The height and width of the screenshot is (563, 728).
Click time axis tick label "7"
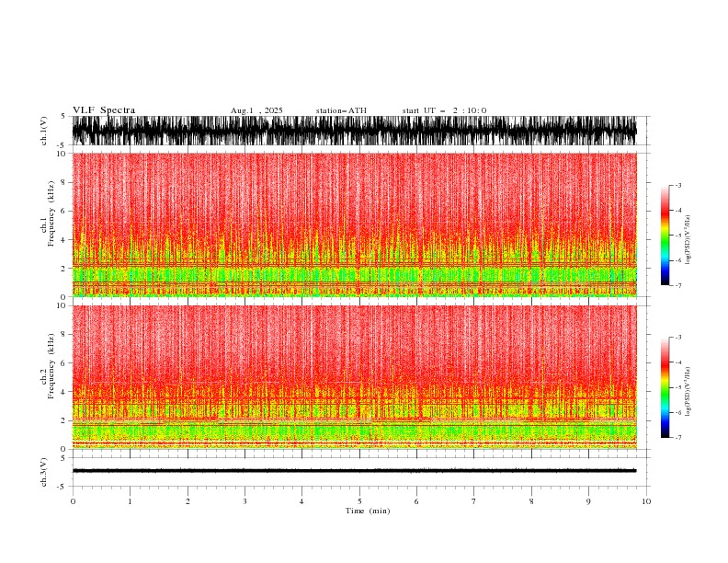474,501
